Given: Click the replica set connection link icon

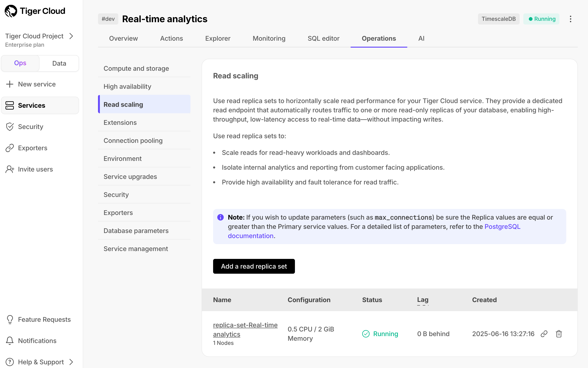Looking at the screenshot, I should pos(544,334).
